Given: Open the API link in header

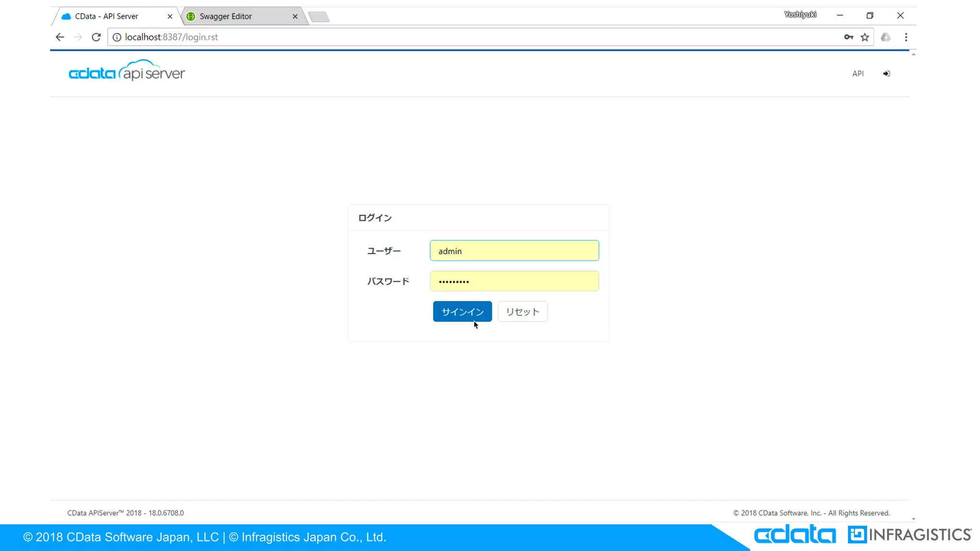Looking at the screenshot, I should pyautogui.click(x=858, y=74).
